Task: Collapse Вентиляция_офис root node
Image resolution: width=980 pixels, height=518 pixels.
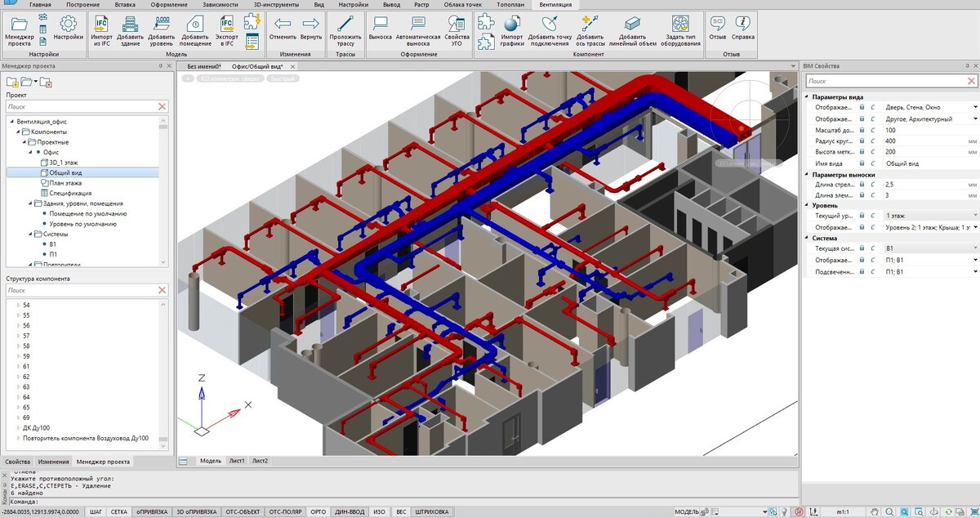Action: pos(11,121)
